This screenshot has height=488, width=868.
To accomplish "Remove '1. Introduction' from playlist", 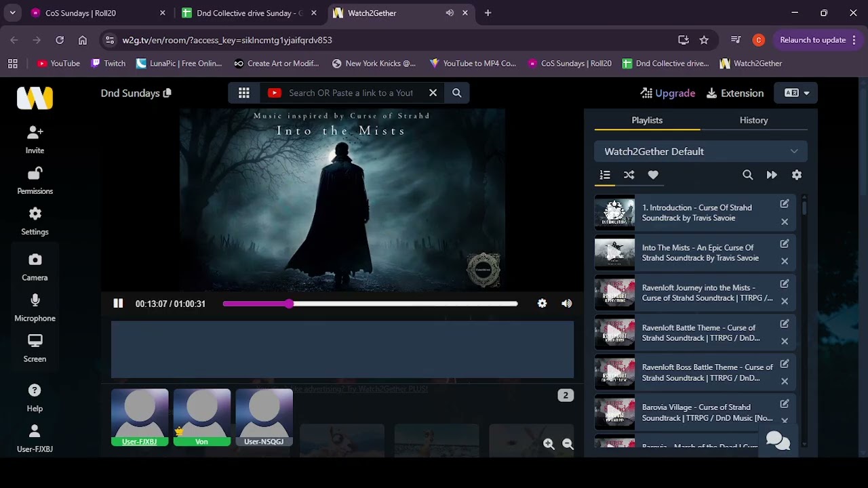I will pyautogui.click(x=785, y=222).
